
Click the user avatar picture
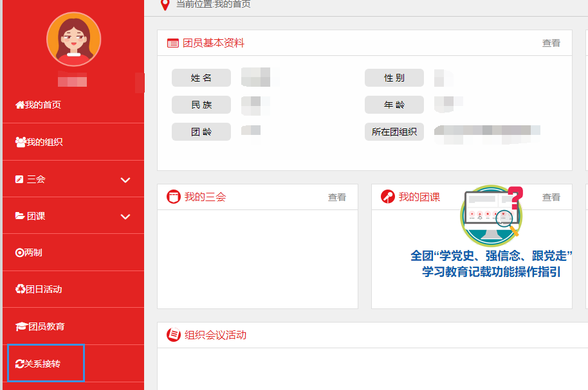(73, 39)
